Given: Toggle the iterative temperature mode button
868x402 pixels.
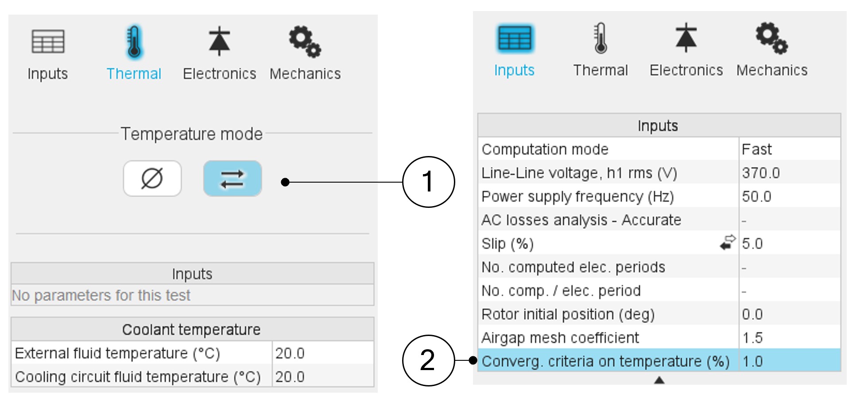Looking at the screenshot, I should (x=232, y=179).
